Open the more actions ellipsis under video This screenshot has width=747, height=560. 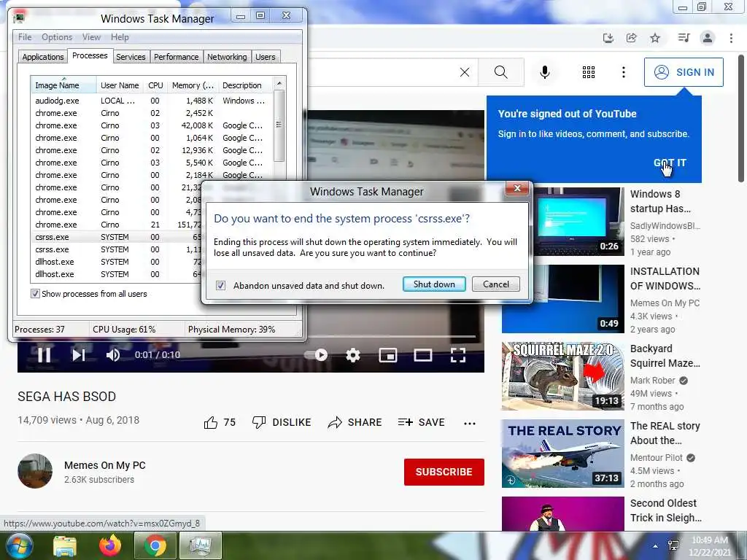click(x=470, y=423)
